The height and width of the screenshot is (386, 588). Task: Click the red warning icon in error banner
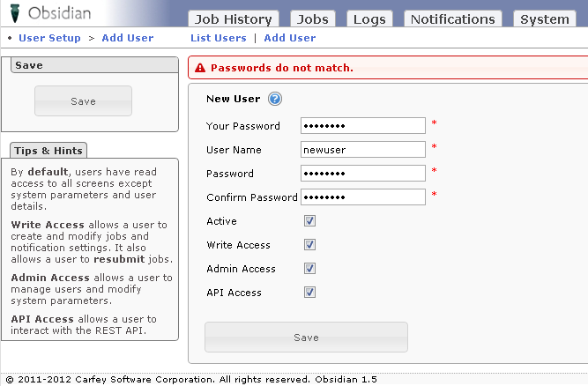200,68
